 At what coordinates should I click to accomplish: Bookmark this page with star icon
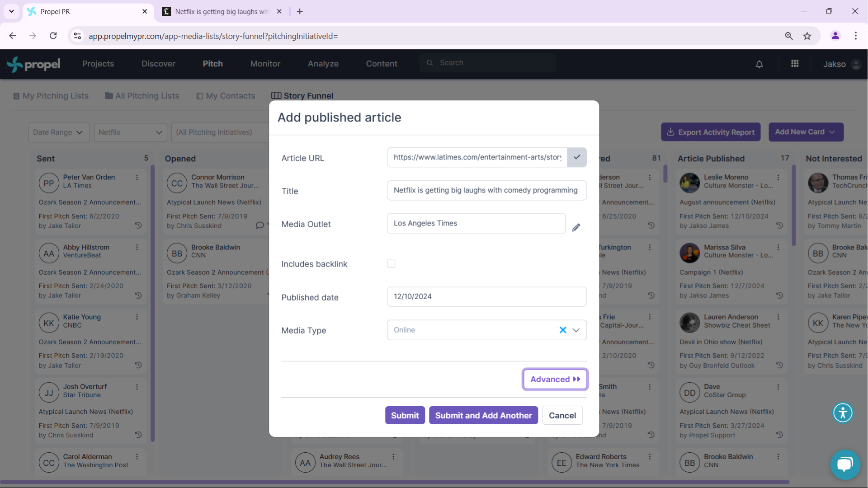click(x=807, y=36)
